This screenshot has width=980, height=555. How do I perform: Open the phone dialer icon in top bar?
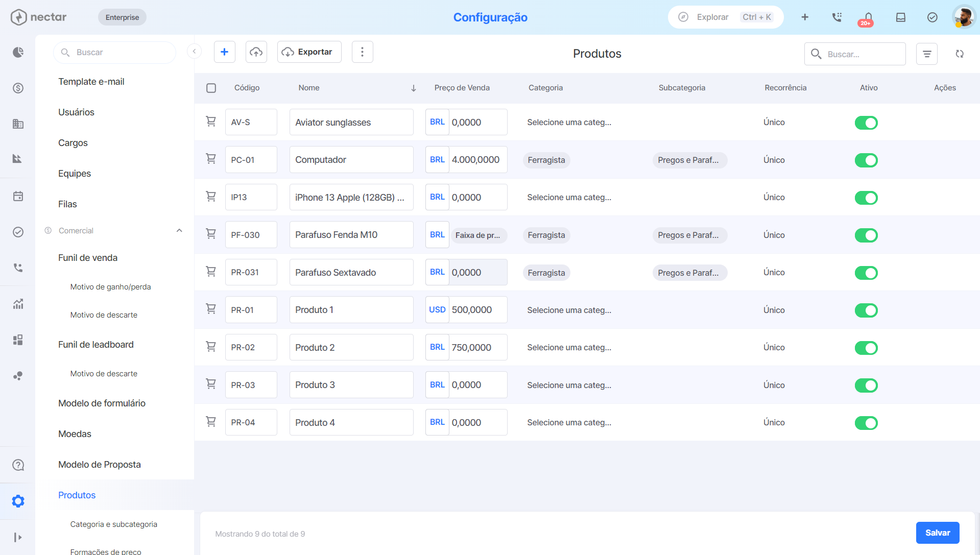[836, 17]
